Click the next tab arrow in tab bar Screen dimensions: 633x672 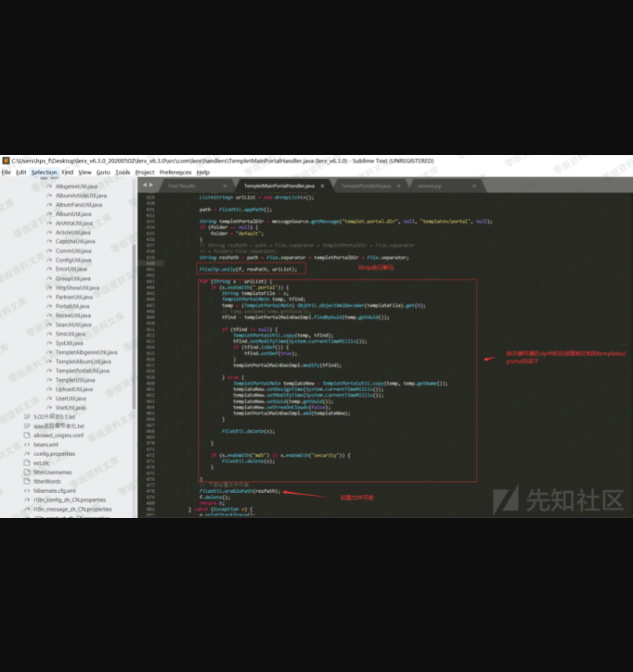coord(150,185)
